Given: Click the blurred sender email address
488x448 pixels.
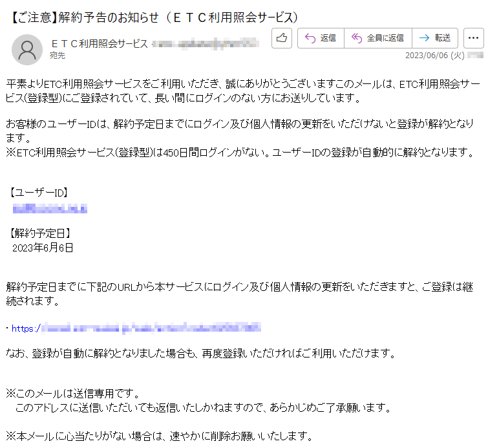Looking at the screenshot, I should [206, 43].
